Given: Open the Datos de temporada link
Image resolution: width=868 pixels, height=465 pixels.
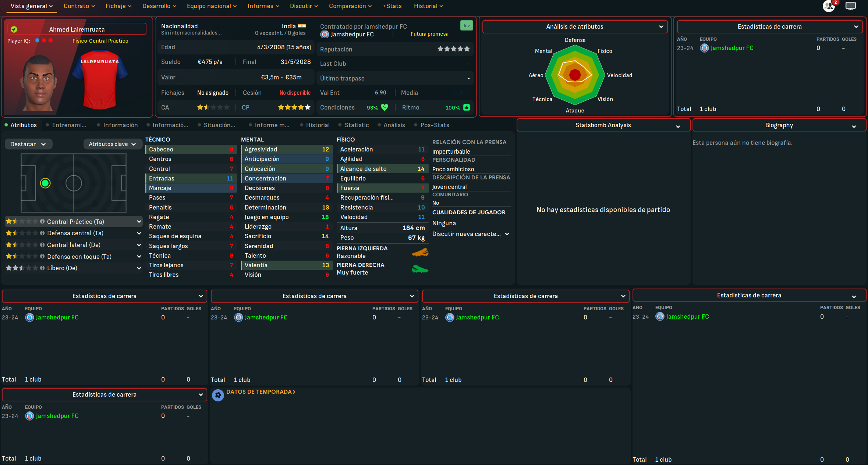Looking at the screenshot, I should 261,392.
